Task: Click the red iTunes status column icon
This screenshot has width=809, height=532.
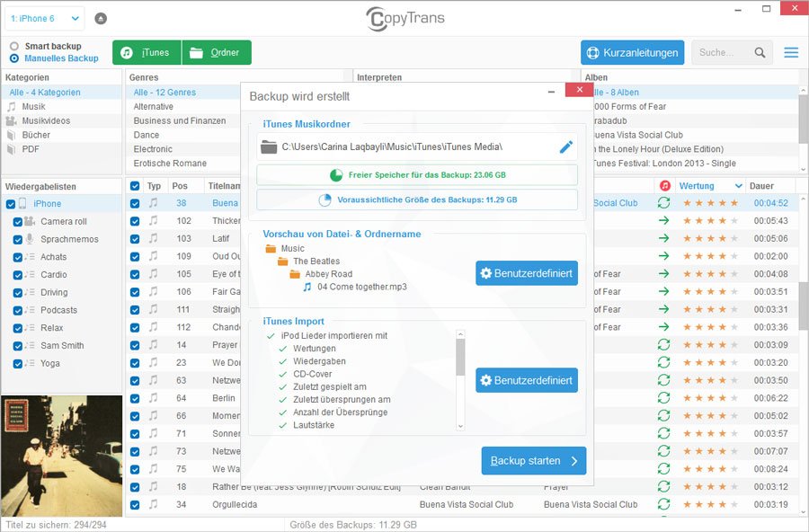Action: click(665, 186)
